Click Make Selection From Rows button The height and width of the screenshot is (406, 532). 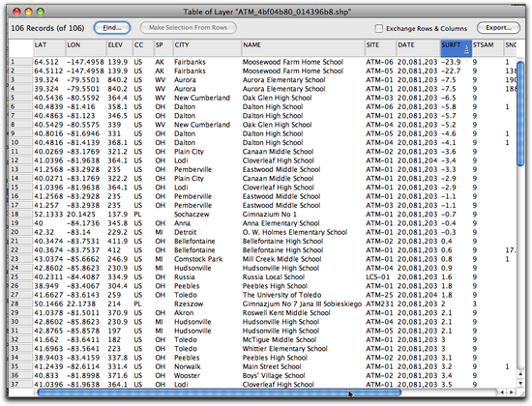188,28
